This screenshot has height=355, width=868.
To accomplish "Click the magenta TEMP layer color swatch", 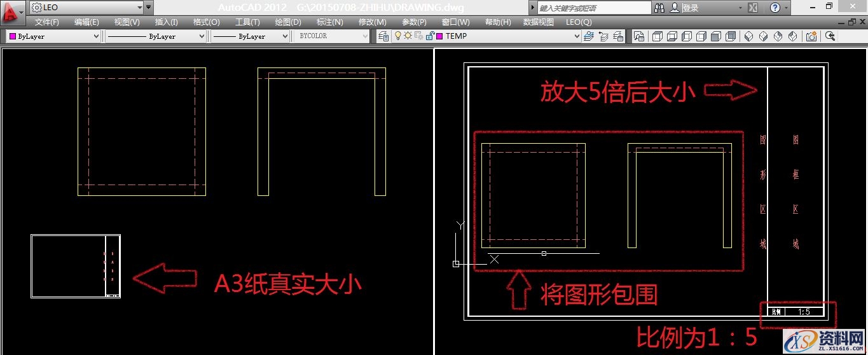I will click(x=439, y=36).
